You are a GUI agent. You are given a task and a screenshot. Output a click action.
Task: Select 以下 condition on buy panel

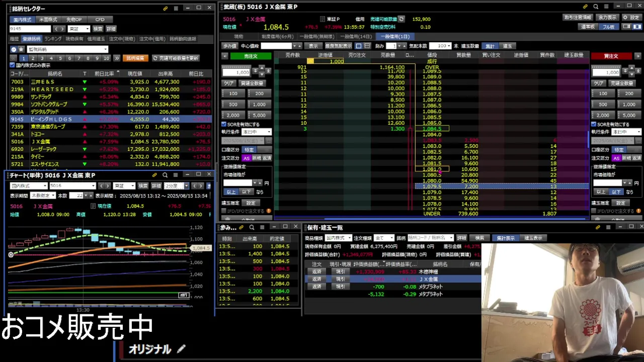tap(616, 192)
